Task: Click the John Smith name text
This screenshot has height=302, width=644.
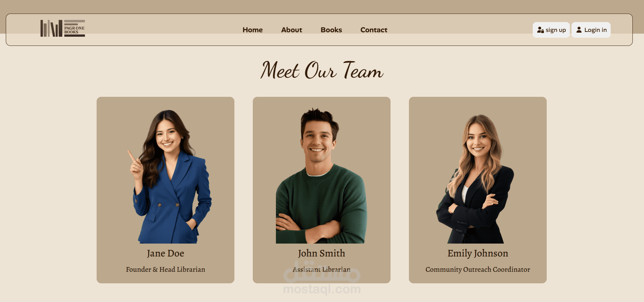Action: point(321,253)
